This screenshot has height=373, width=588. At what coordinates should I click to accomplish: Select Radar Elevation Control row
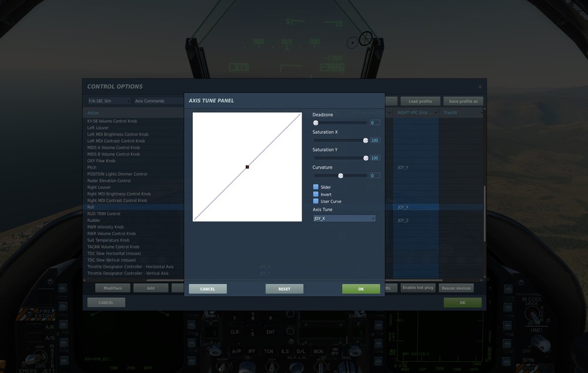[x=133, y=180]
